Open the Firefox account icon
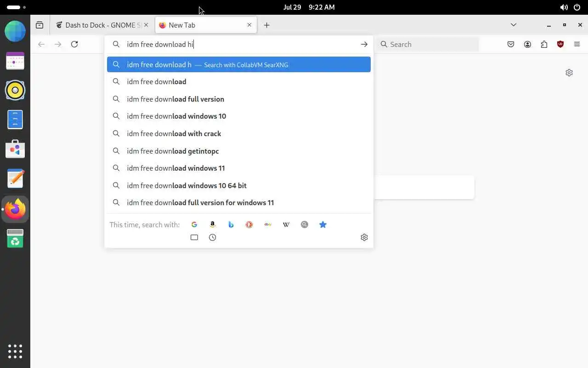The height and width of the screenshot is (368, 588). click(x=527, y=44)
